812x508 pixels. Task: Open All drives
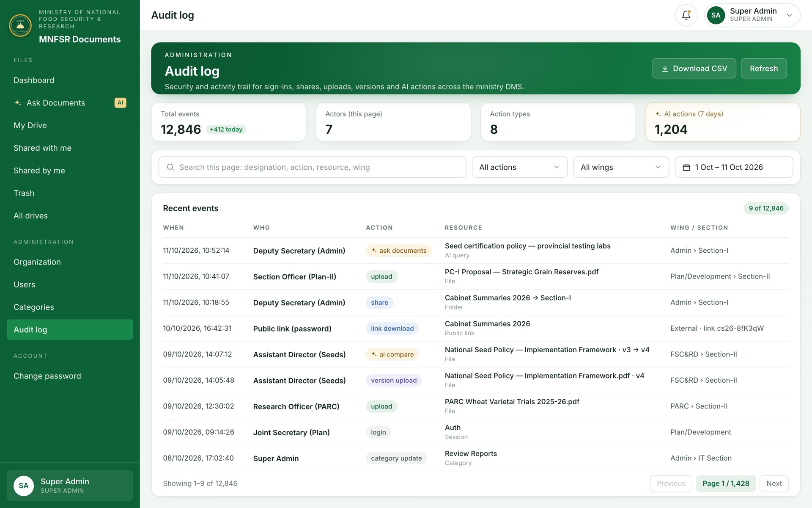[x=70, y=216]
